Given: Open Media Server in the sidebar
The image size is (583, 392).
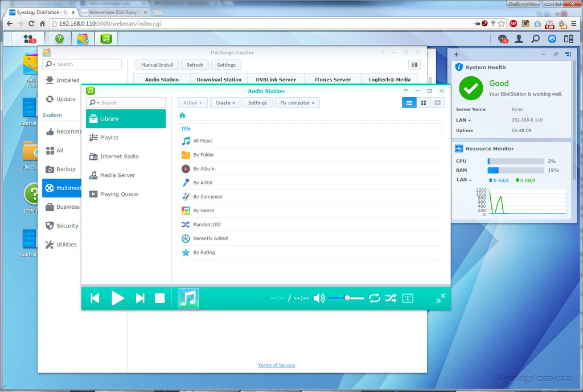Looking at the screenshot, I should point(126,175).
